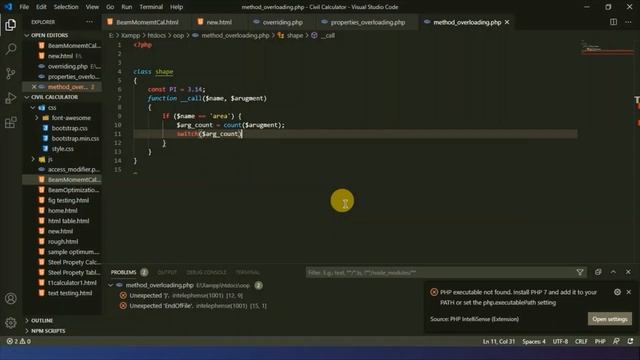Dismiss the PHP executable notification
This screenshot has height=360, width=640.
pos(629,292)
